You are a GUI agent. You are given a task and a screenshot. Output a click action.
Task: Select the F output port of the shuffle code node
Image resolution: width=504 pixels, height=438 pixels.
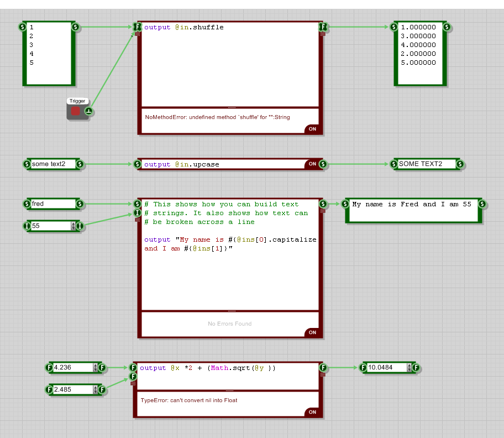click(323, 27)
